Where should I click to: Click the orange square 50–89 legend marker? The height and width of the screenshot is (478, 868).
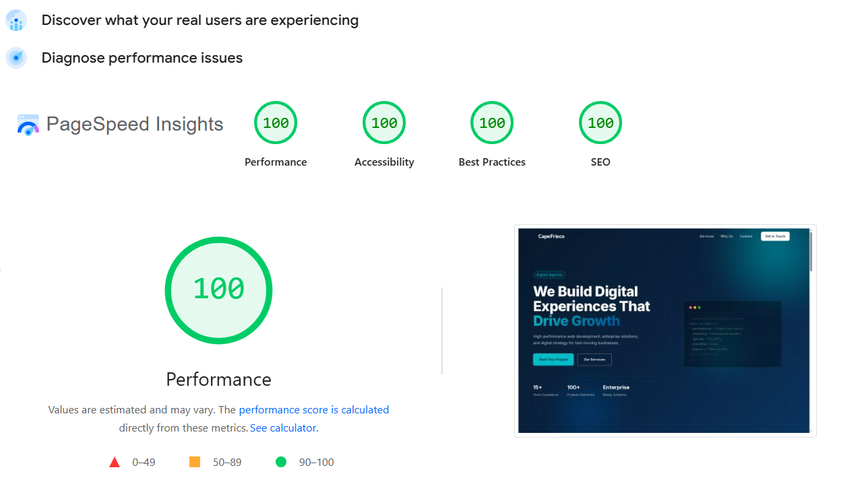click(x=195, y=461)
